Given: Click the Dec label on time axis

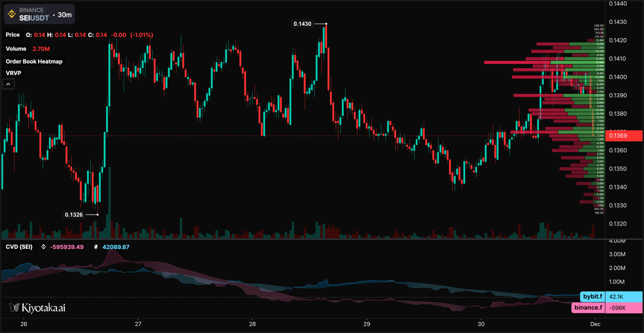Looking at the screenshot, I should (595, 324).
